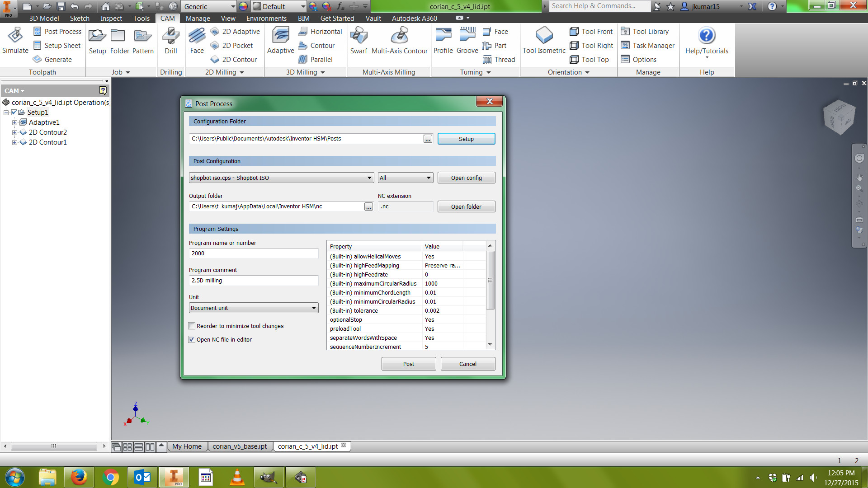Open Post Process from the ribbon
868x488 pixels.
(x=57, y=32)
